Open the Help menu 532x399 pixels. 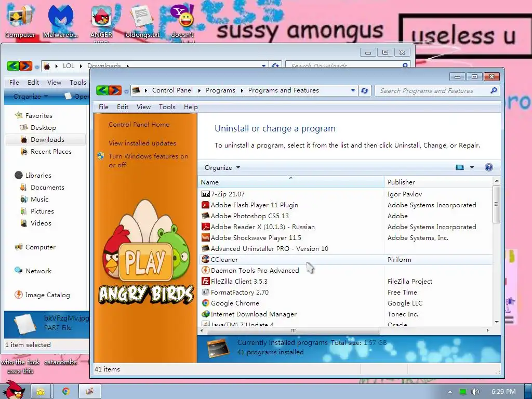pyautogui.click(x=191, y=107)
